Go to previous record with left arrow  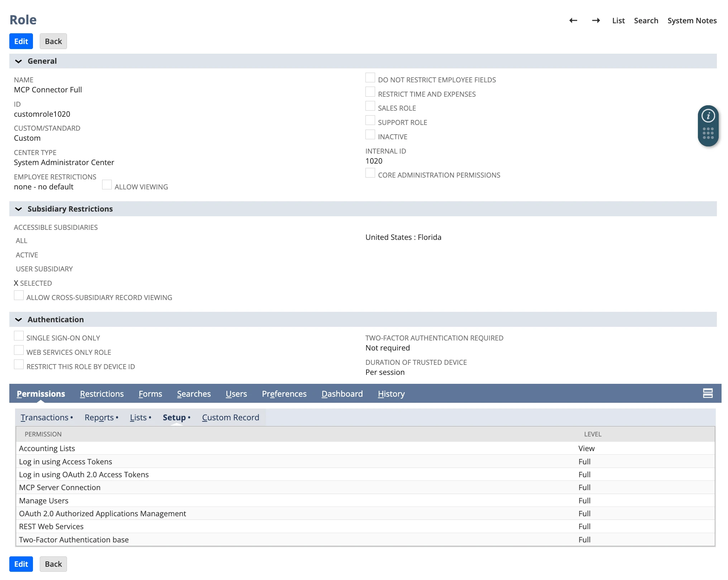tap(573, 20)
